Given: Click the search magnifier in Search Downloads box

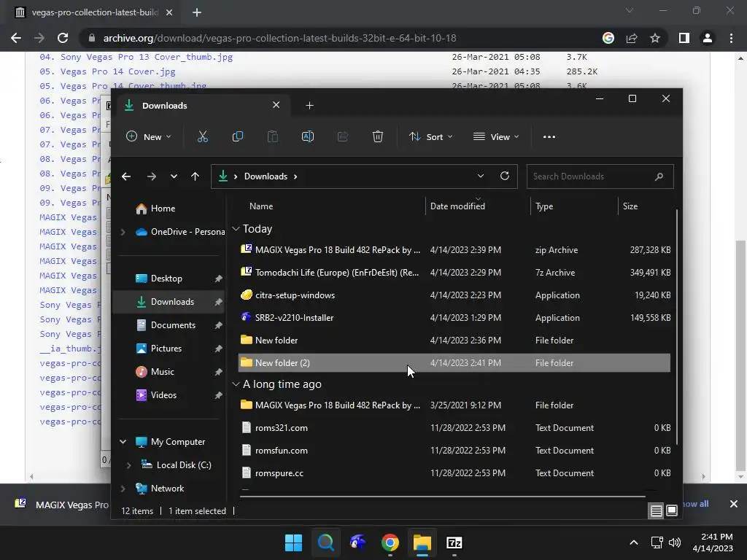Looking at the screenshot, I should (x=659, y=176).
